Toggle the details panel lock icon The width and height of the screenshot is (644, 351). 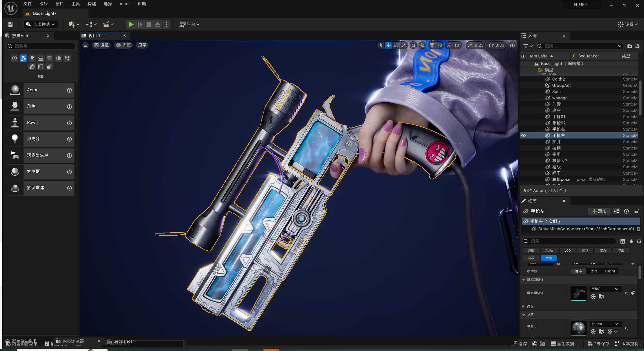[636, 212]
